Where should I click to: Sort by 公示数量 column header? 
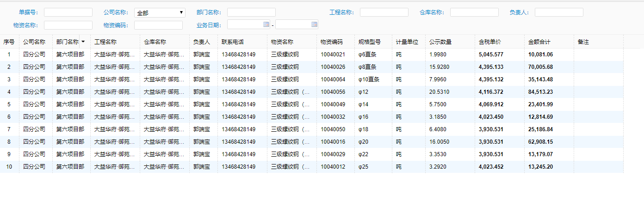pos(450,42)
